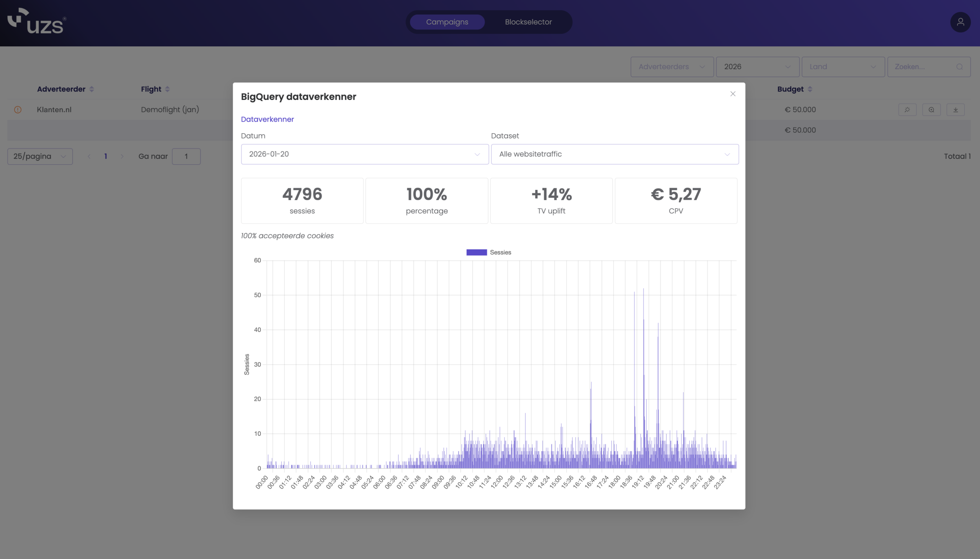Click the Ga naar page input

point(186,156)
